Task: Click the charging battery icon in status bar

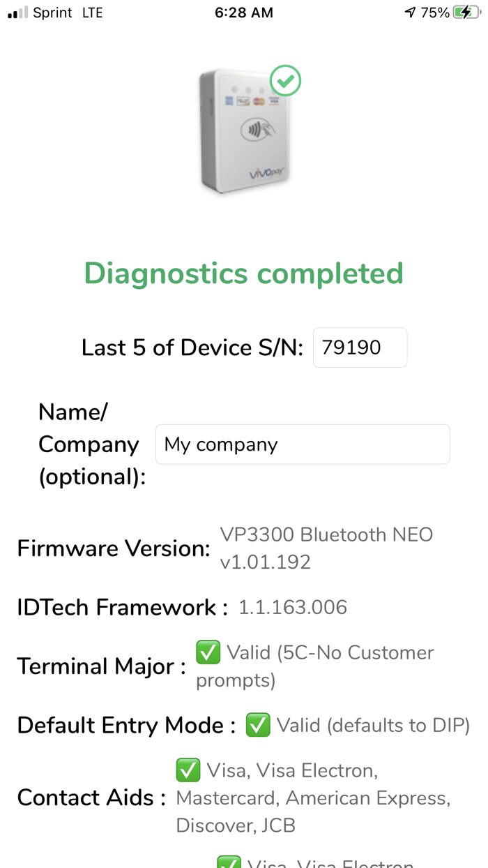Action: pyautogui.click(x=468, y=11)
